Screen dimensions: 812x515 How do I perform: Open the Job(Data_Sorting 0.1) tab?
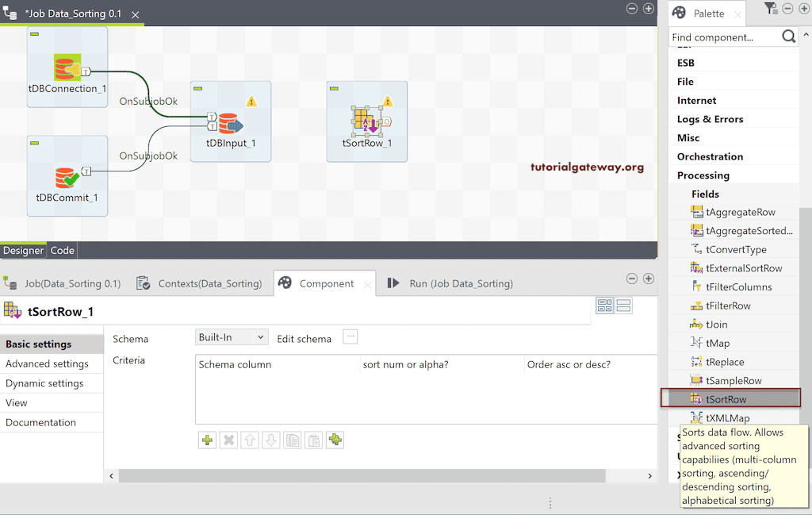(x=63, y=283)
